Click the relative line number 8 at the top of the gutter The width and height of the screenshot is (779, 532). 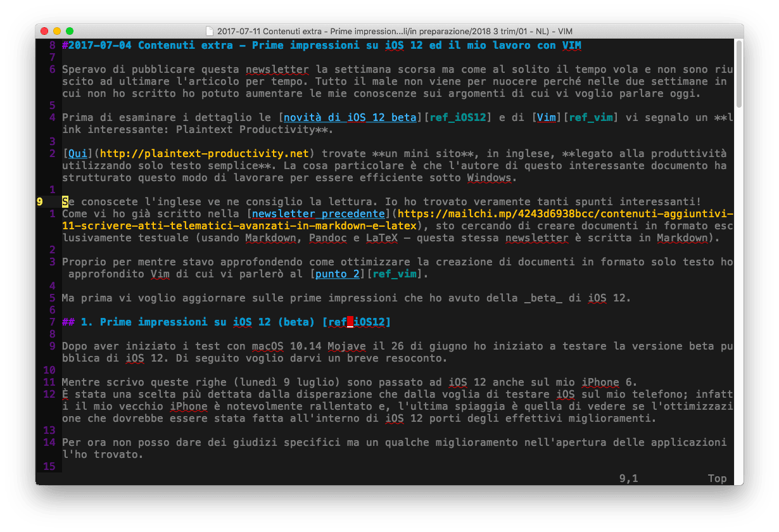click(53, 46)
